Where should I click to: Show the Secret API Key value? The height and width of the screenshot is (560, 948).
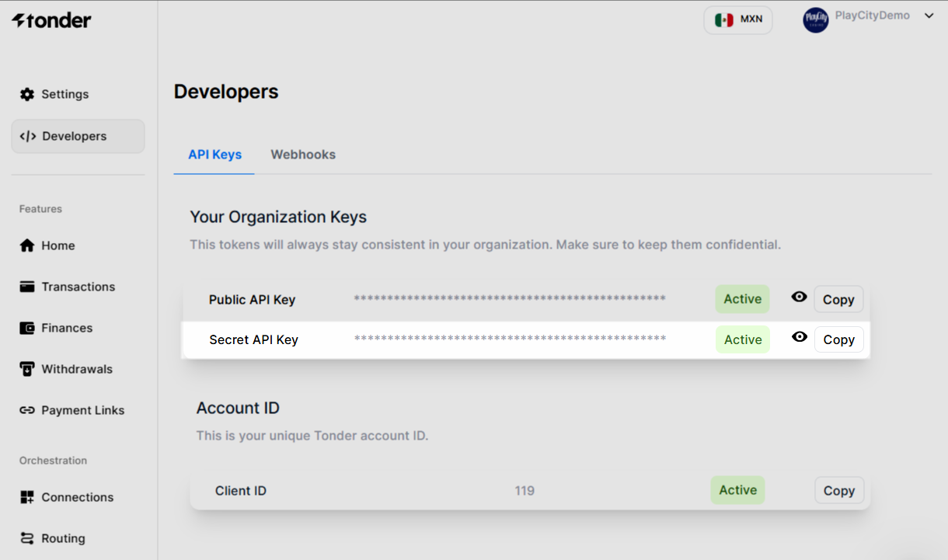799,337
